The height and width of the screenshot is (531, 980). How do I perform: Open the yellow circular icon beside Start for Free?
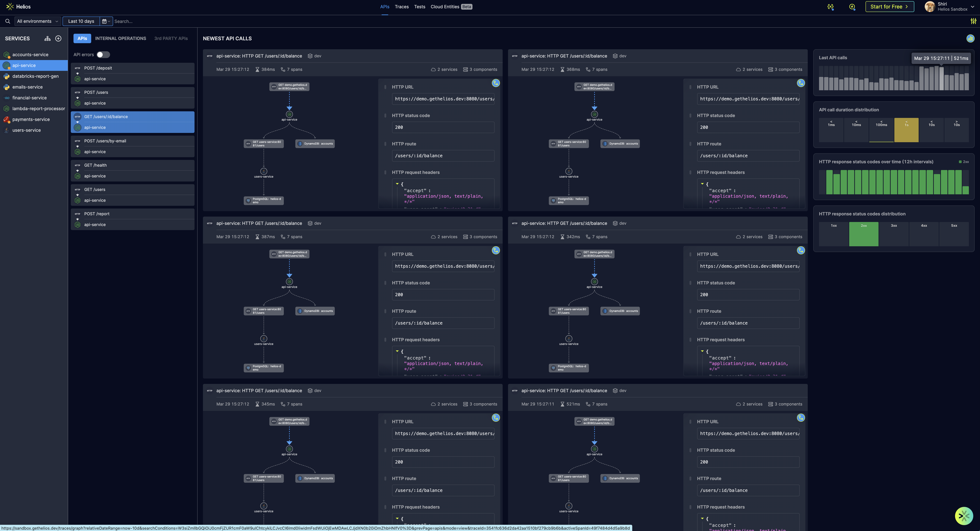852,7
